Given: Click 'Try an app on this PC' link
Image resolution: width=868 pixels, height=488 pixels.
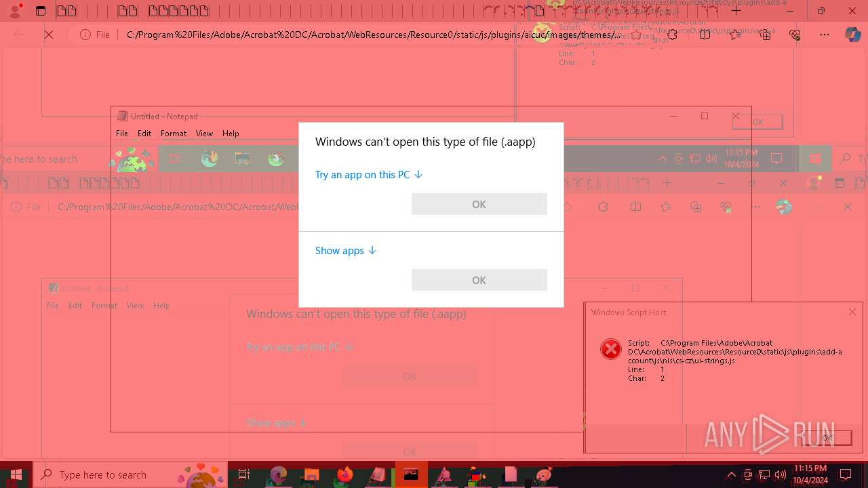Looking at the screenshot, I should [x=369, y=175].
